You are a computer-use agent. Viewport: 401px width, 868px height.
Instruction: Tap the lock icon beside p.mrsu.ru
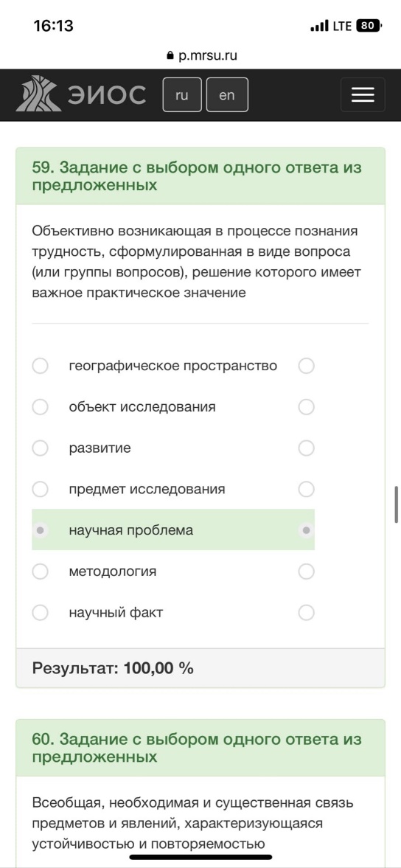pyautogui.click(x=170, y=56)
